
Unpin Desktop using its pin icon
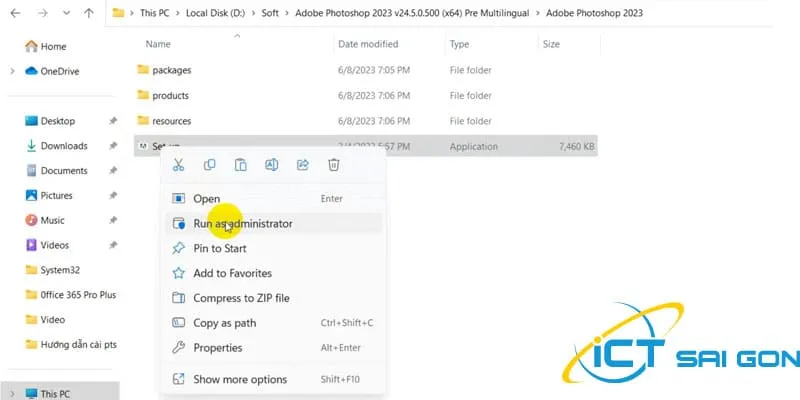pos(113,121)
